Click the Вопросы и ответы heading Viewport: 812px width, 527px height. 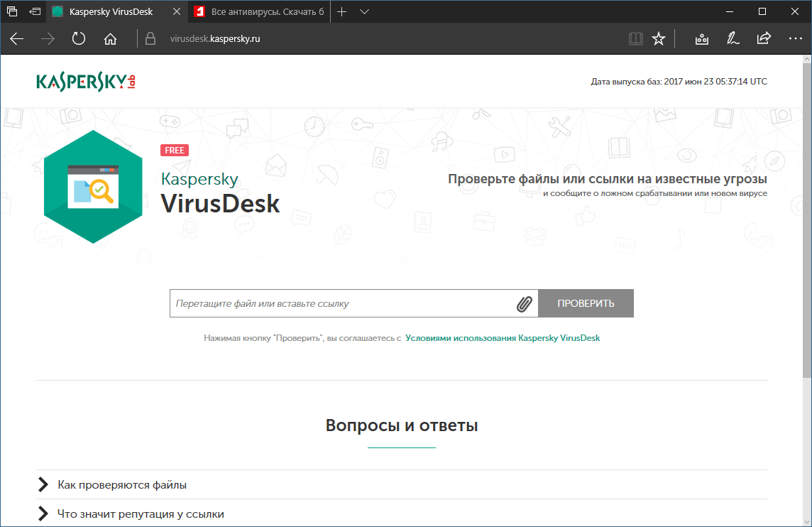[x=401, y=425]
